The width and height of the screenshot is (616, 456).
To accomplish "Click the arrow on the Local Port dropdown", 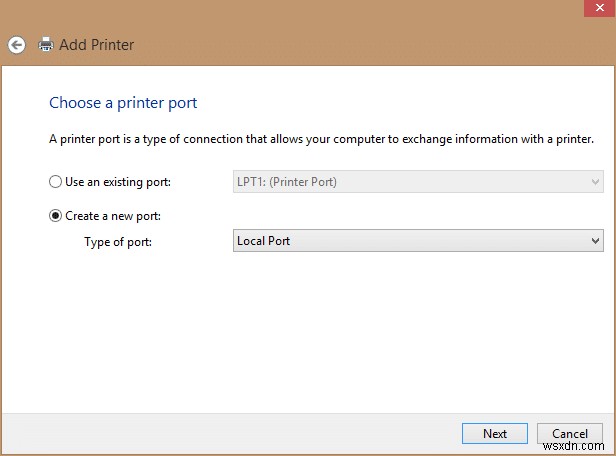I will (596, 241).
